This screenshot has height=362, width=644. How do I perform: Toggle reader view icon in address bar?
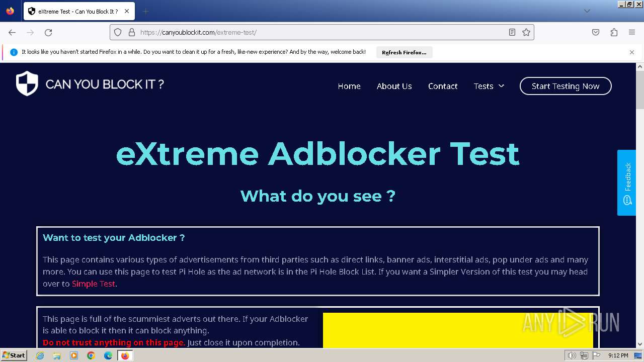[512, 32]
